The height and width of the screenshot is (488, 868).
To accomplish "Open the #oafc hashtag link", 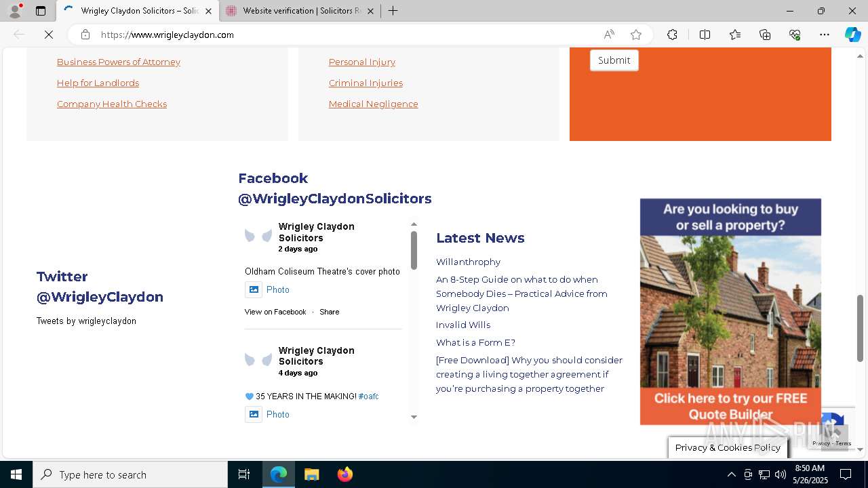I will pyautogui.click(x=368, y=396).
